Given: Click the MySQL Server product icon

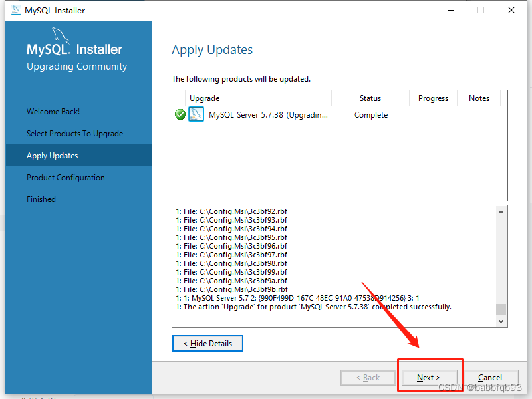Looking at the screenshot, I should [x=196, y=114].
